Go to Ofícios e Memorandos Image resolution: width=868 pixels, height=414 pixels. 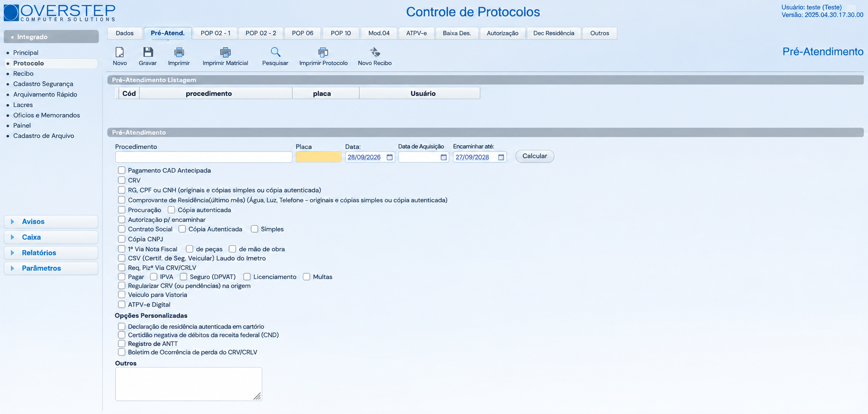pyautogui.click(x=46, y=115)
